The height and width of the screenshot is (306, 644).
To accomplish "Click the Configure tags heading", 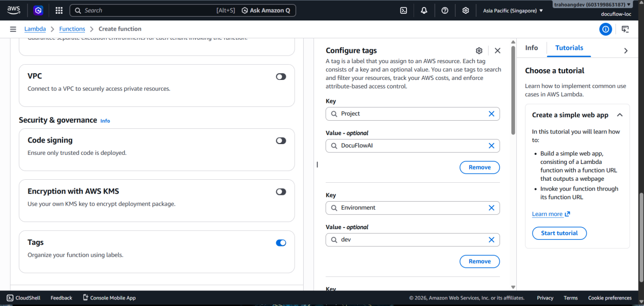I will click(x=351, y=50).
